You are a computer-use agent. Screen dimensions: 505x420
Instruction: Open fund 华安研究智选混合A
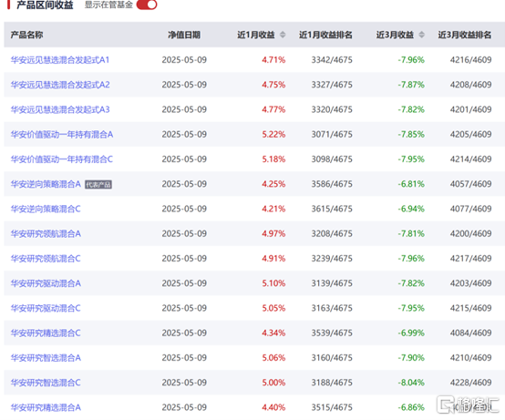point(46,357)
